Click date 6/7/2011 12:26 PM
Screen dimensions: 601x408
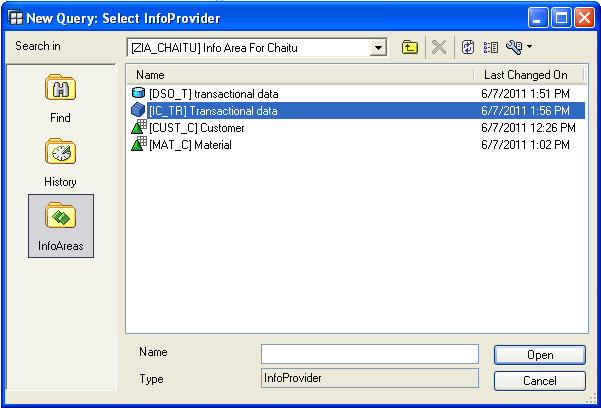(x=528, y=127)
